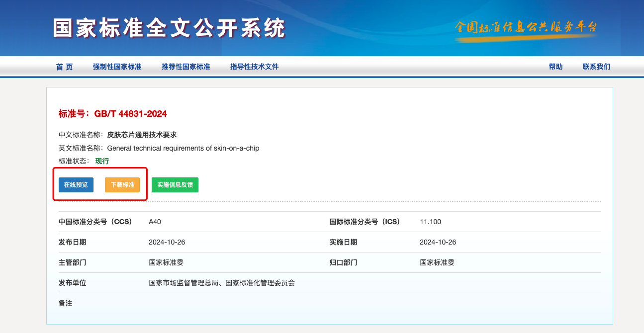This screenshot has height=333, width=644.
Task: Click the 中国标准分类号（CCS） label
Action: tap(97, 222)
